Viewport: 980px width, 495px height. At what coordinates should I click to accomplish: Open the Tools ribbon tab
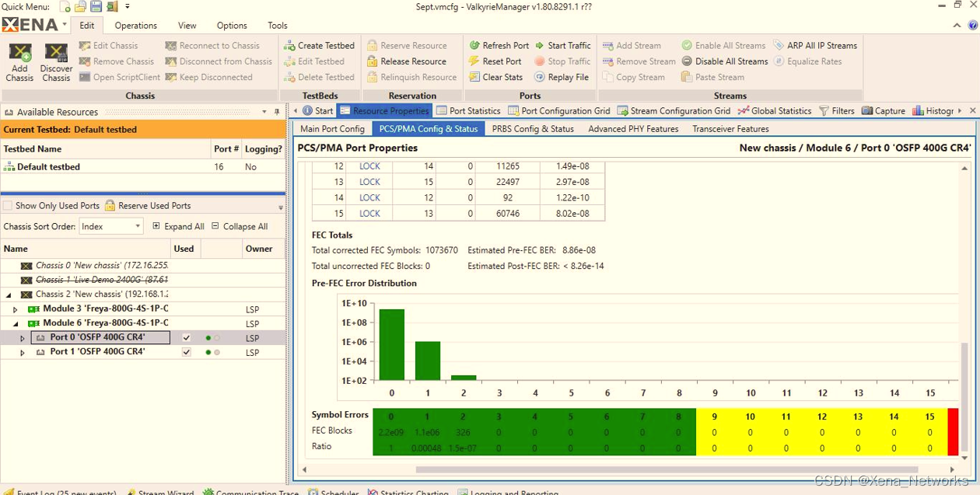pyautogui.click(x=278, y=26)
